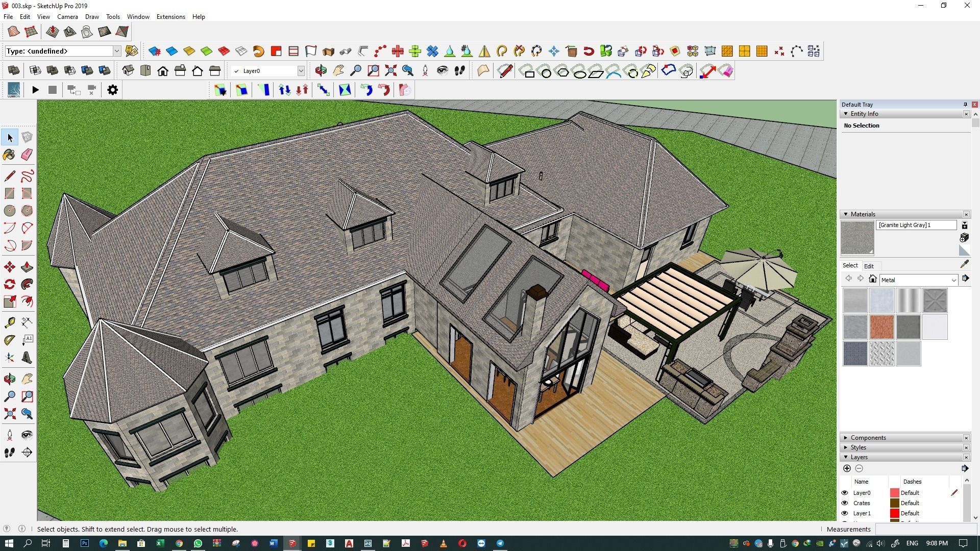
Task: Select the arrow Select tool
Action: click(10, 137)
